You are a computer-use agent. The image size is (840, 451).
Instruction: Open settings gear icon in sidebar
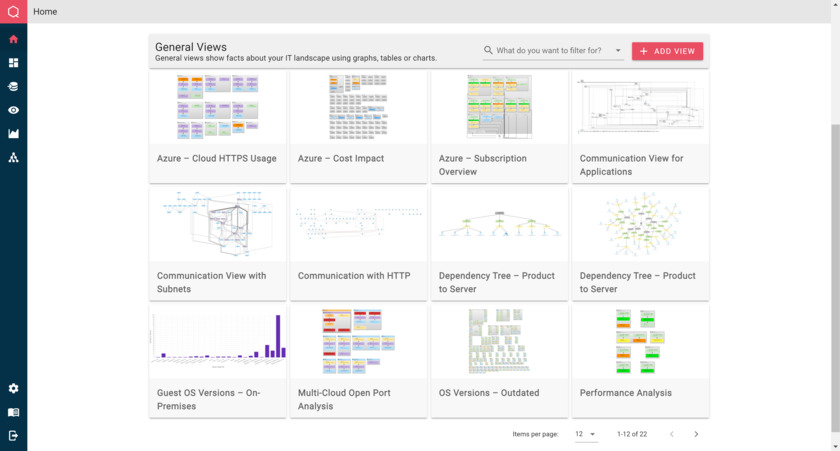[x=13, y=388]
